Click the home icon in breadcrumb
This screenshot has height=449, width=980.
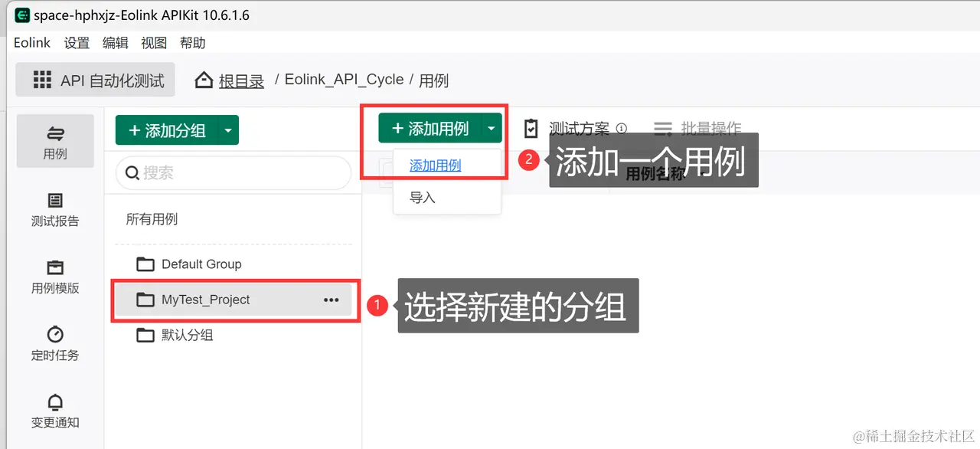pyautogui.click(x=204, y=80)
